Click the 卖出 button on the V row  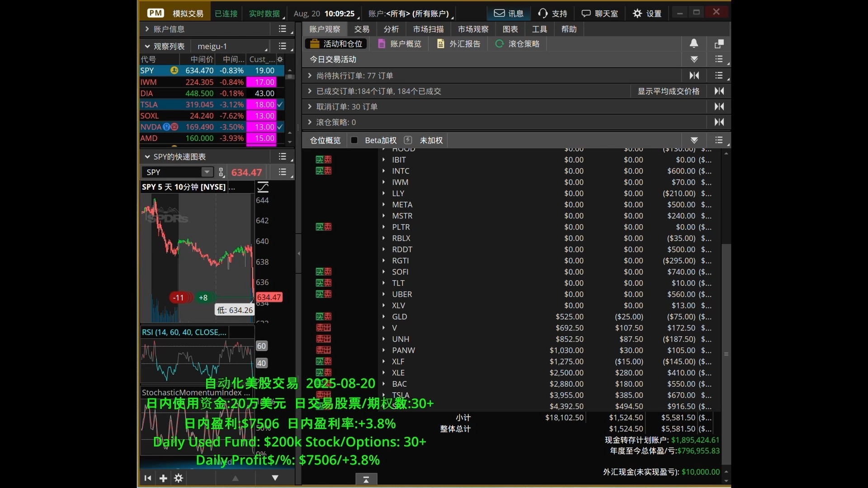tap(324, 328)
